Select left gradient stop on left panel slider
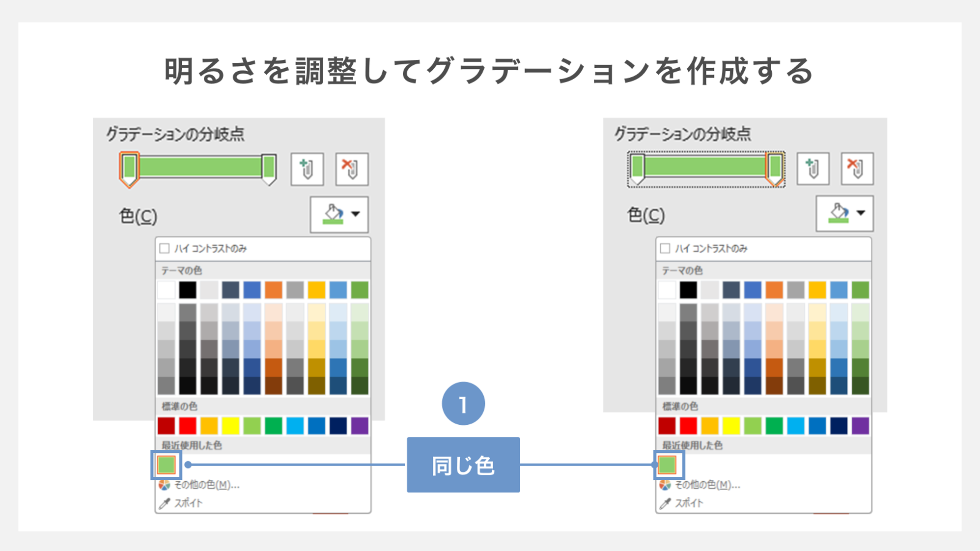Image resolution: width=980 pixels, height=551 pixels. (x=129, y=170)
